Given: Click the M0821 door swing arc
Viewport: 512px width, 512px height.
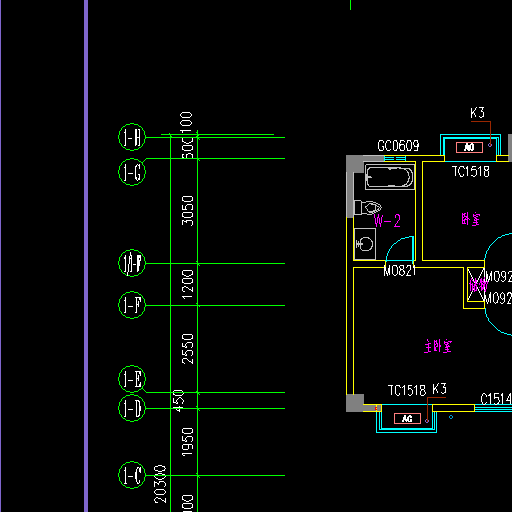Looking at the screenshot, I should pos(400,248).
